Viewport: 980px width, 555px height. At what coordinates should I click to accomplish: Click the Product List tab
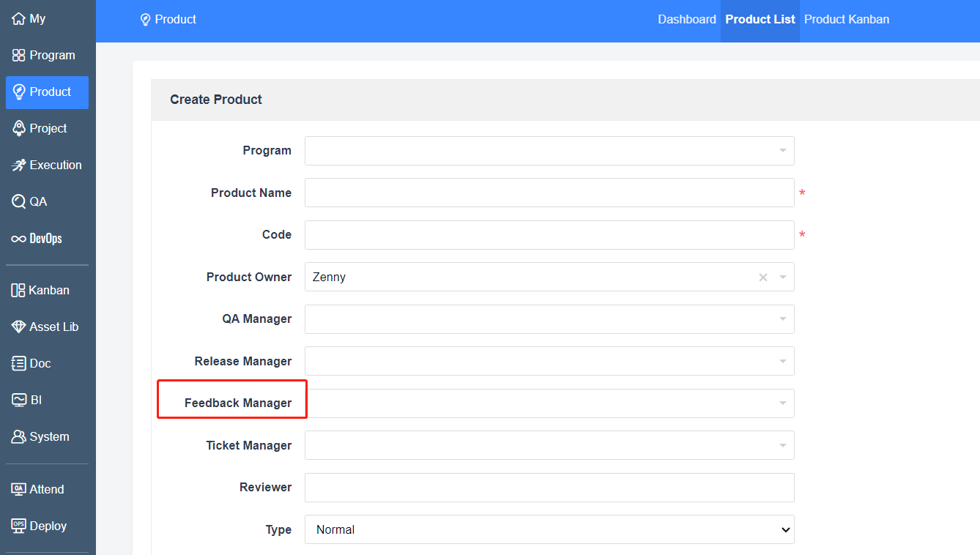[x=760, y=20]
